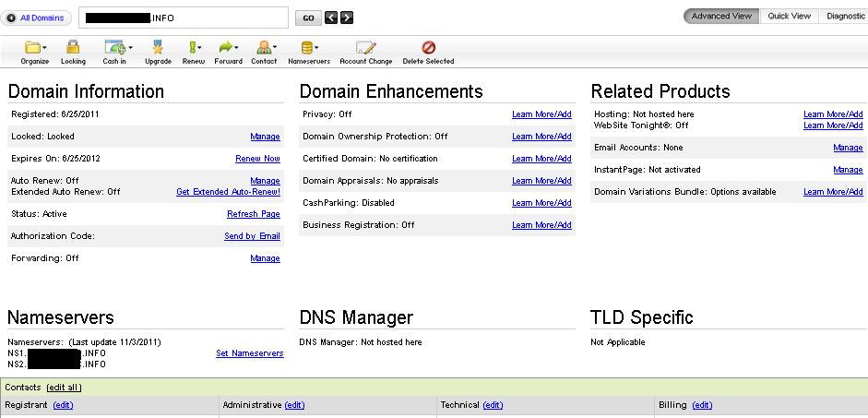Click the Set Nameservers link

click(249, 353)
